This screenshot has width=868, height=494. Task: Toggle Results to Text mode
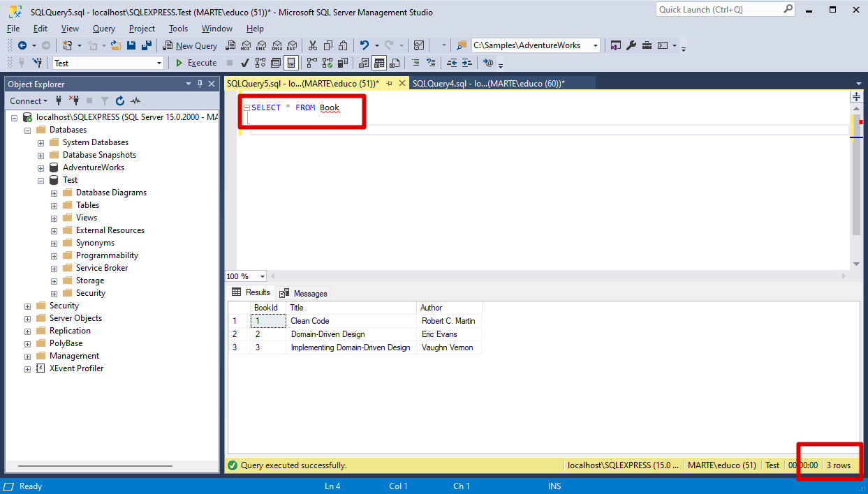[x=364, y=63]
